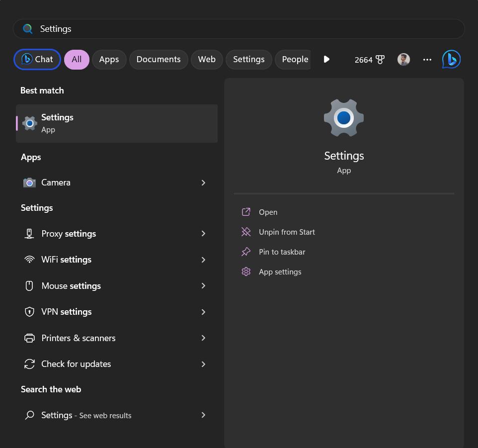Open the three-dots more options menu
478x448 pixels.
(x=427, y=60)
